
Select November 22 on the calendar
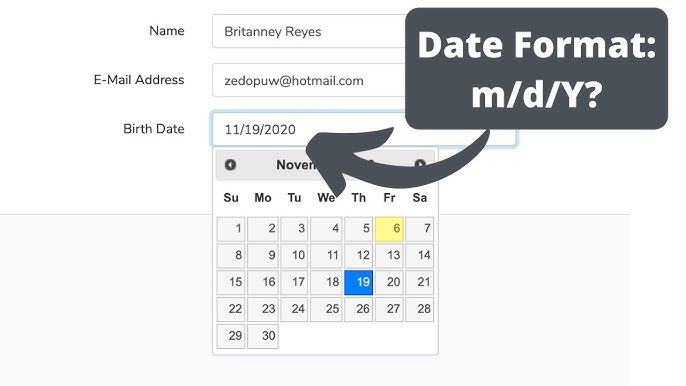(x=231, y=309)
